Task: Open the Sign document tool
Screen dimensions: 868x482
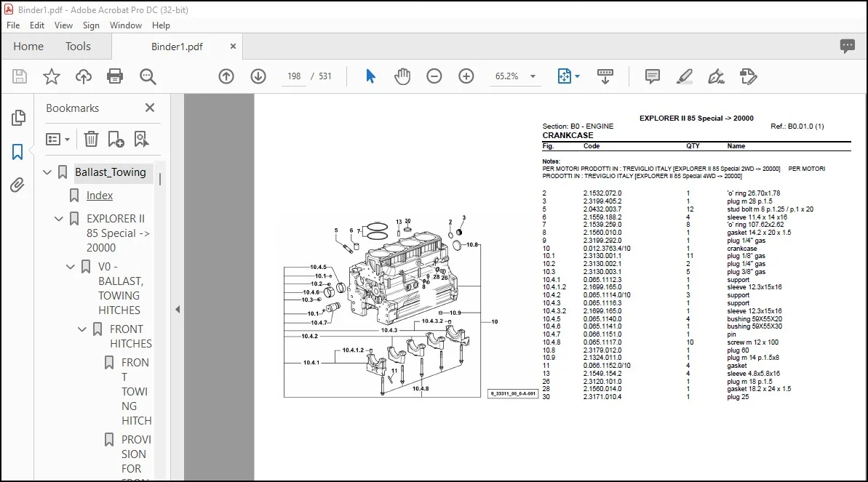Action: [717, 76]
